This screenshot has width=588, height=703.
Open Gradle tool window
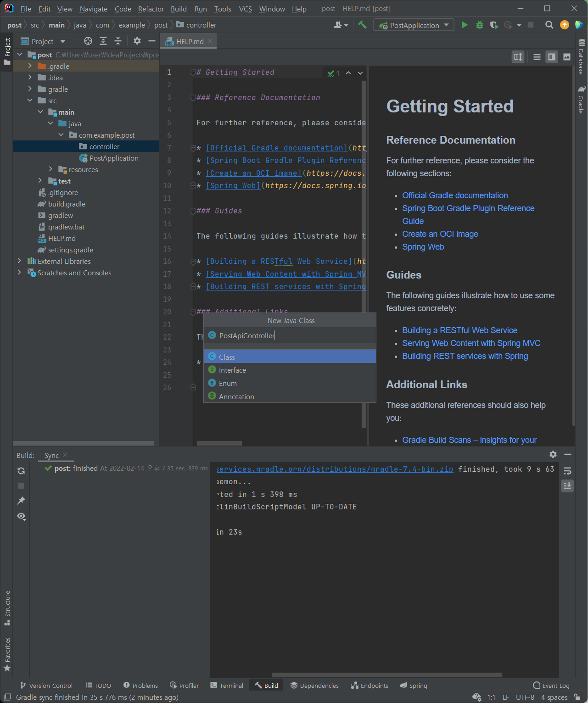point(582,99)
